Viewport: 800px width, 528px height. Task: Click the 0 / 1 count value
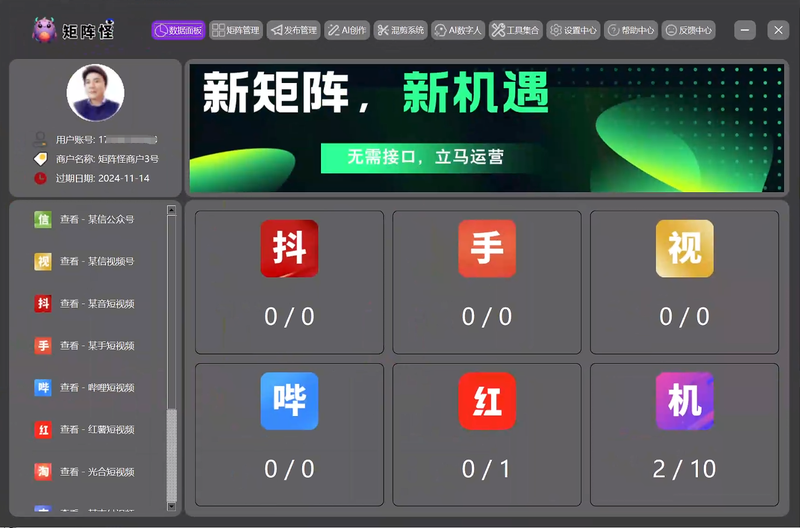point(486,469)
